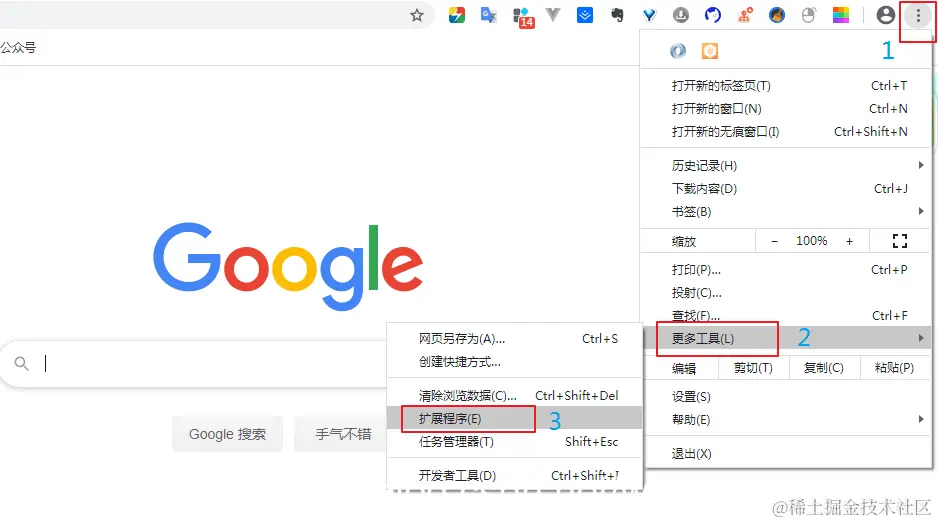Expand the 更多工具(L) submenu
Screen dimensions: 938x524
[785, 339]
